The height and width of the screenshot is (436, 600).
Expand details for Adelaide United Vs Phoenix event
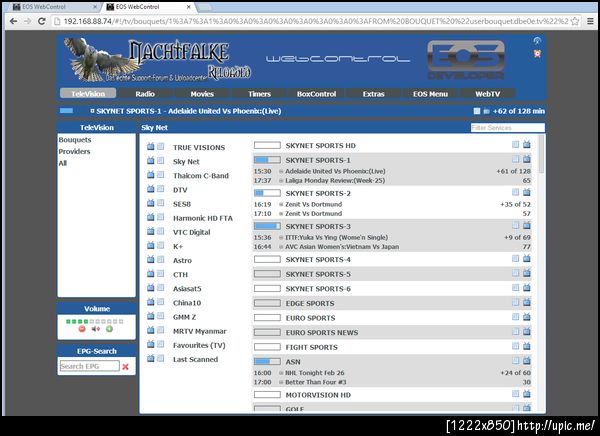click(281, 171)
